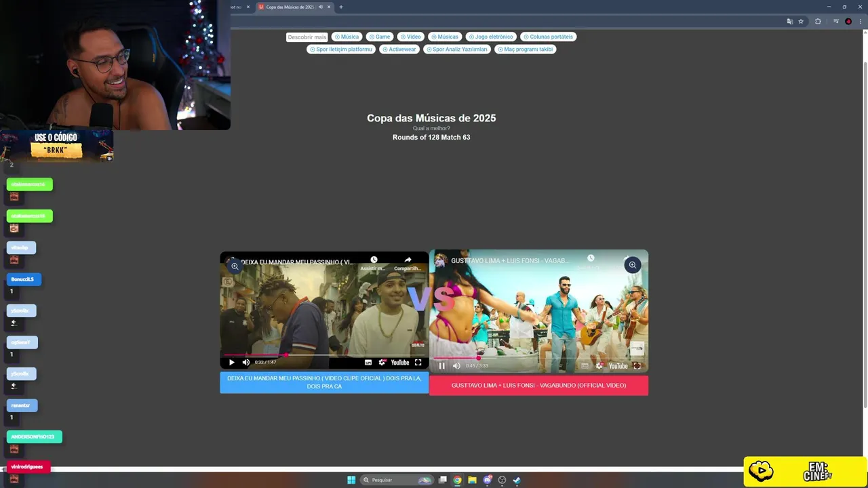The height and width of the screenshot is (488, 868).
Task: Mute the right video's volume
Action: click(456, 366)
